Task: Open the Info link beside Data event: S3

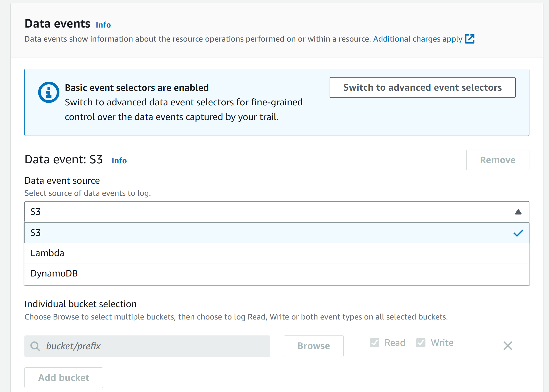Action: click(119, 161)
